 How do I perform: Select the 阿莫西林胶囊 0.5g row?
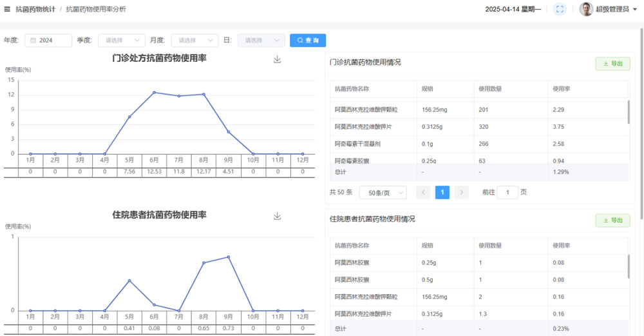[479, 280]
